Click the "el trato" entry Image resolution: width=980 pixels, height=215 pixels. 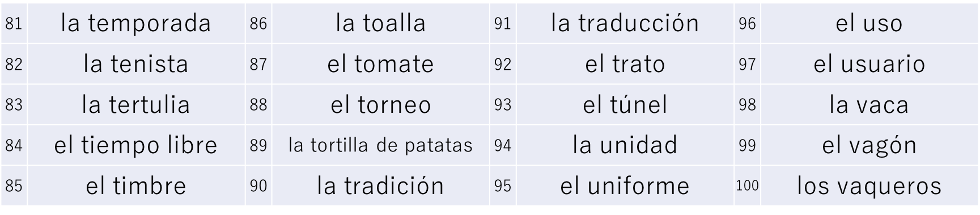(x=625, y=64)
